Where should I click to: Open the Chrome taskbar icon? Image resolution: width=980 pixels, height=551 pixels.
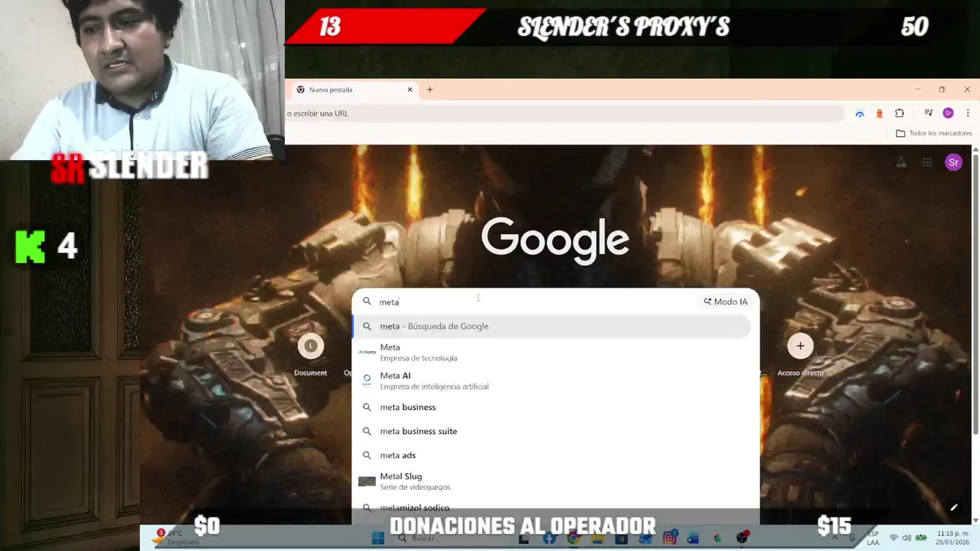pyautogui.click(x=573, y=538)
